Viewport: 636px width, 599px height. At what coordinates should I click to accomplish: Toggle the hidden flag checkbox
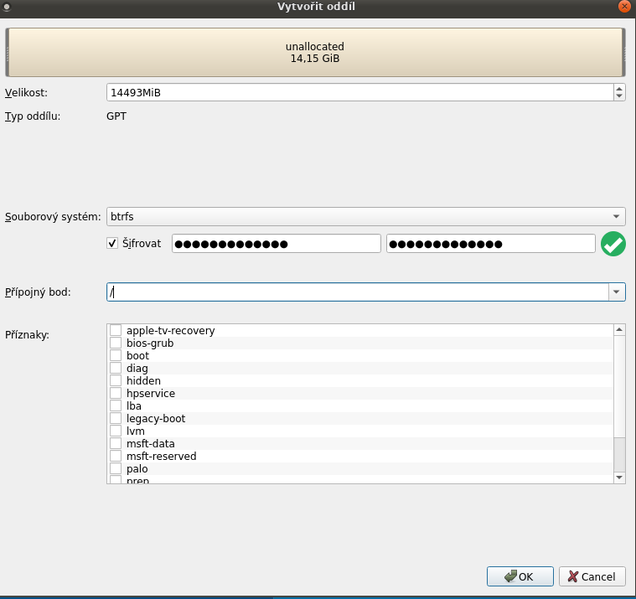[x=116, y=381]
